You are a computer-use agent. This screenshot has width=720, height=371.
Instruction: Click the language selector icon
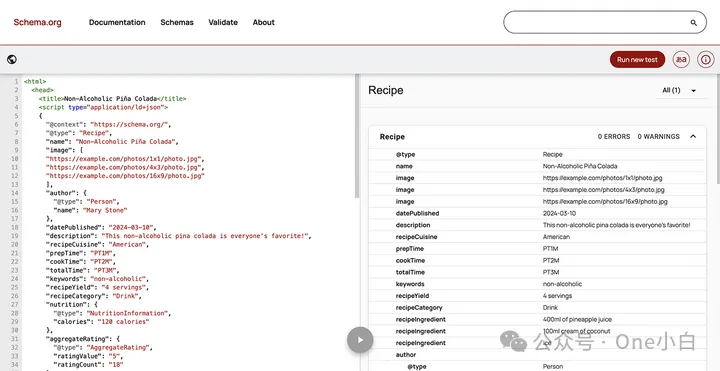click(x=681, y=60)
